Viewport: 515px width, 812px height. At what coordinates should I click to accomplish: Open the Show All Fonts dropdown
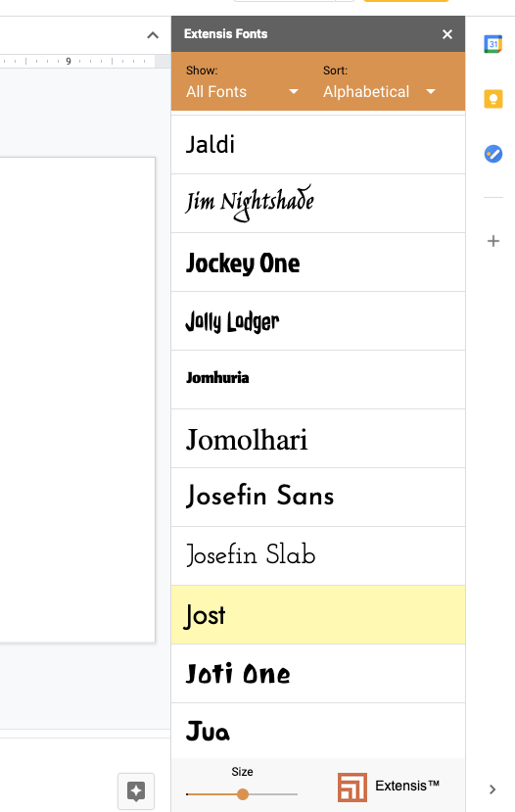242,92
